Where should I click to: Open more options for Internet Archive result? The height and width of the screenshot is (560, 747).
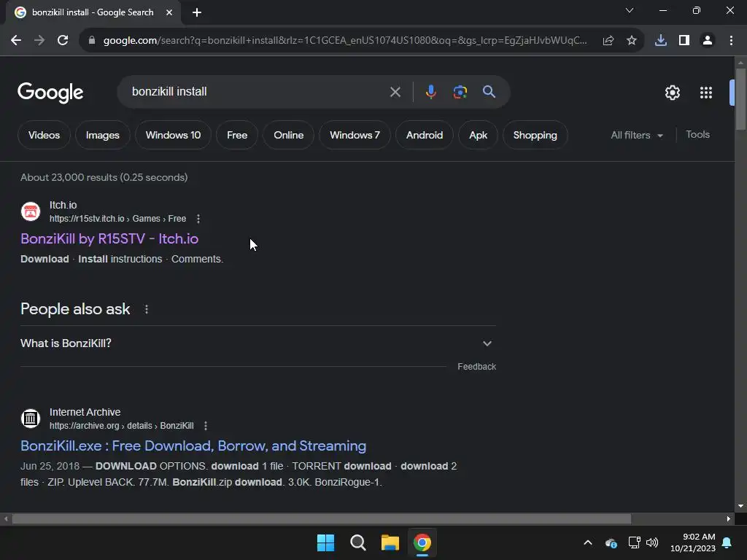(205, 426)
